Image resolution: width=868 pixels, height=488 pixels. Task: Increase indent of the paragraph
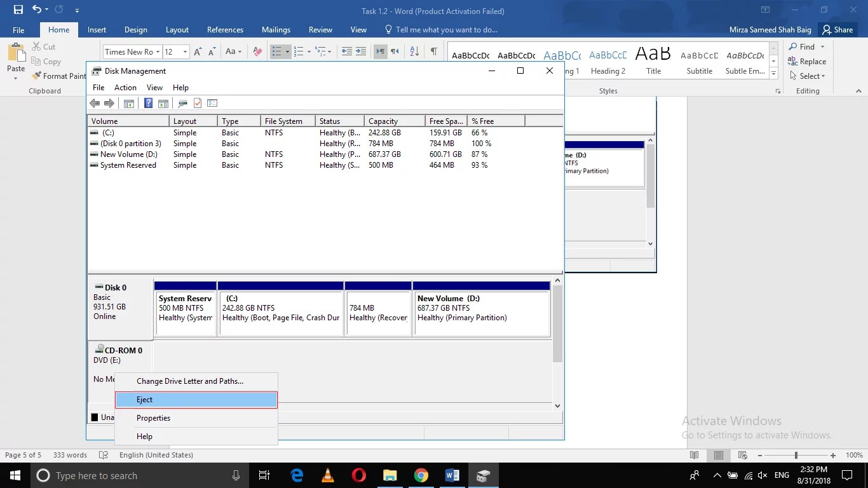[x=361, y=51]
